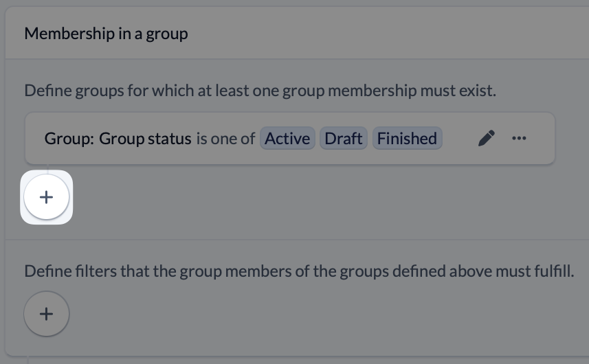
Task: Click the 'is one of' operator text
Action: (x=225, y=139)
